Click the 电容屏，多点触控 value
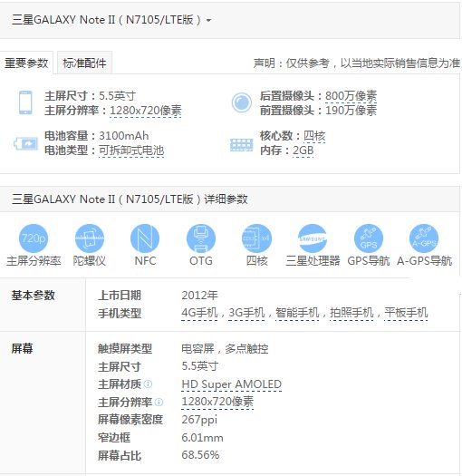The height and width of the screenshot is (476, 462). [x=225, y=349]
